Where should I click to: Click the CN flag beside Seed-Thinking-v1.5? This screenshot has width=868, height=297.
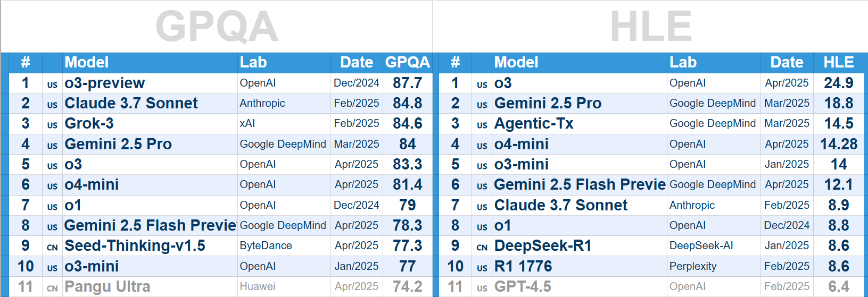point(52,248)
